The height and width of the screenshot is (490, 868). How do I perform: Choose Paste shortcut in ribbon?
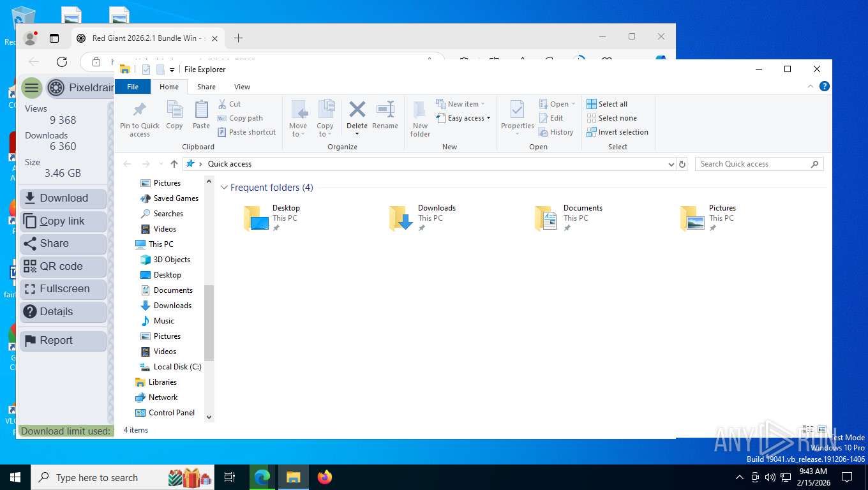tap(246, 132)
